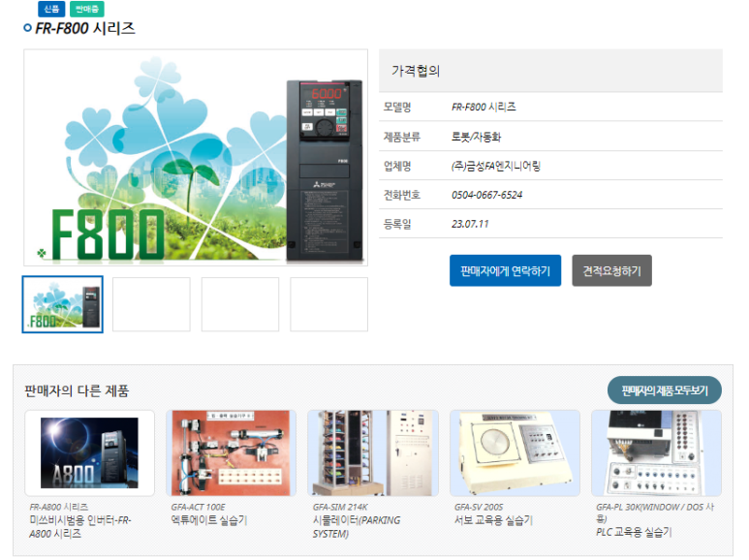Click the GFA-SIM 214K model label
749x560 pixels.
(340, 507)
